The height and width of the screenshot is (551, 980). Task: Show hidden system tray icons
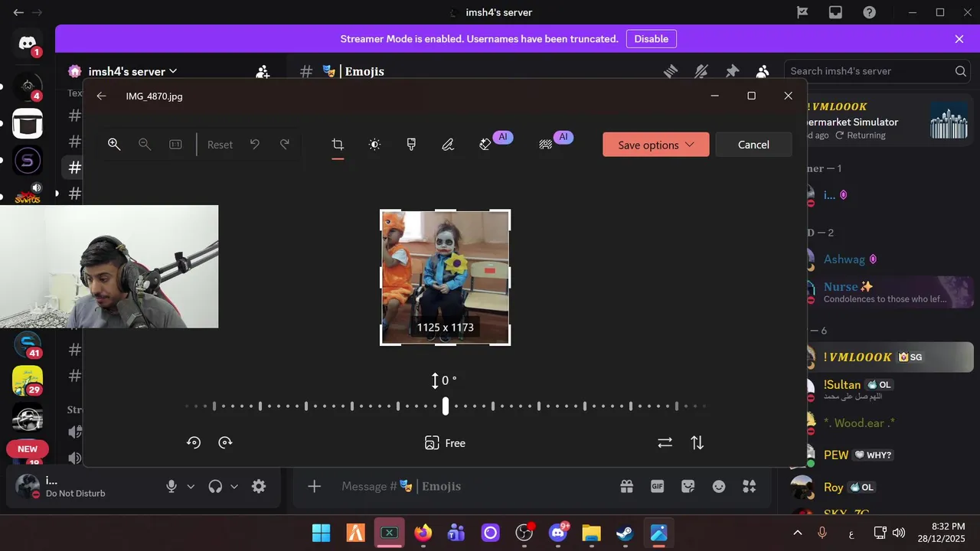797,532
